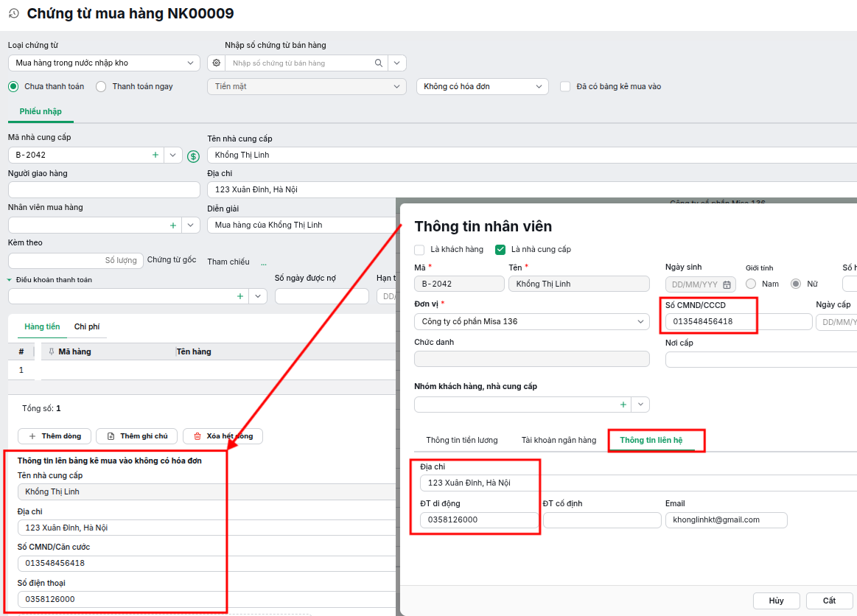
Task: Click row number 1 in goods table
Action: (21, 370)
